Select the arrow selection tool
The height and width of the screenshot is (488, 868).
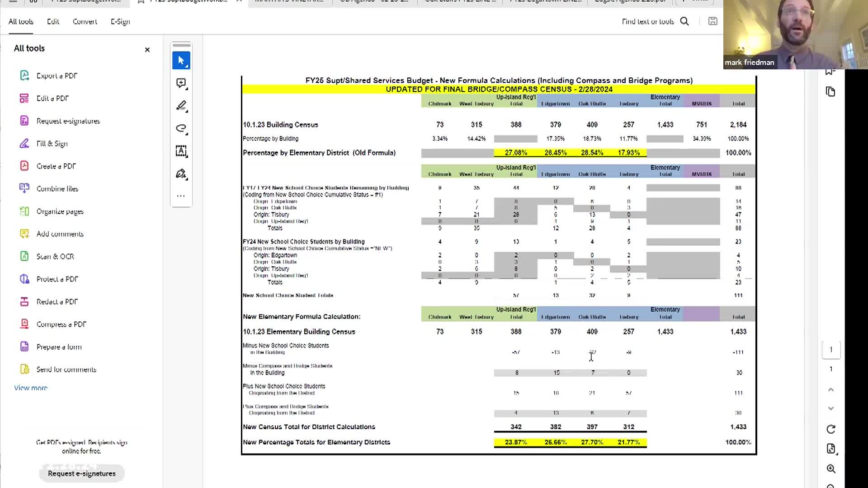(x=181, y=61)
